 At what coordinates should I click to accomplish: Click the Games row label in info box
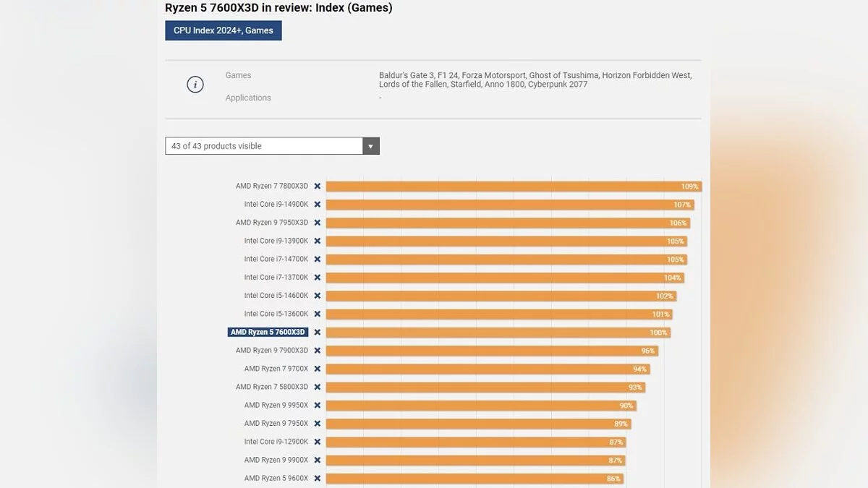pyautogui.click(x=238, y=75)
